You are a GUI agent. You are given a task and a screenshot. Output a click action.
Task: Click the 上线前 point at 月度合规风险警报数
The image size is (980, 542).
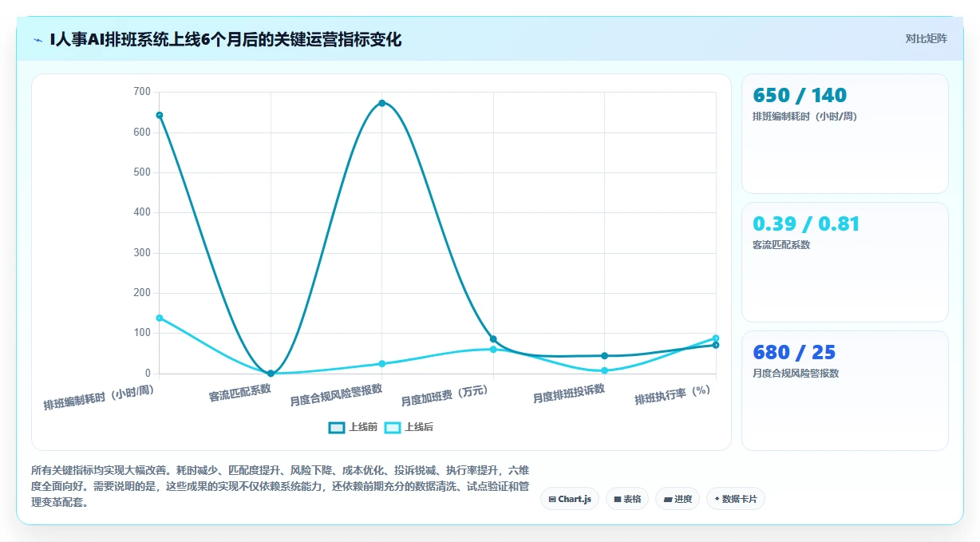pos(382,103)
